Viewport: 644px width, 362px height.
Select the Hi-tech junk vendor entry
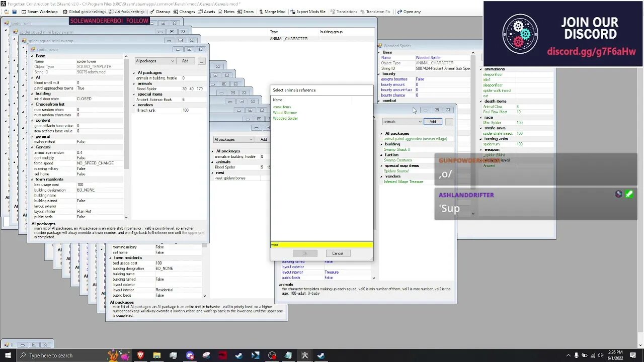pyautogui.click(x=146, y=110)
